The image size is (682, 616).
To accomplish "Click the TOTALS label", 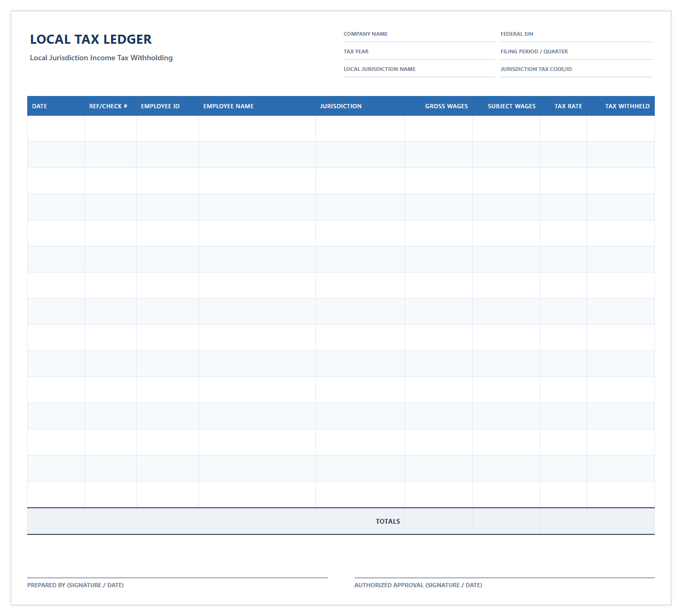I will [x=388, y=522].
